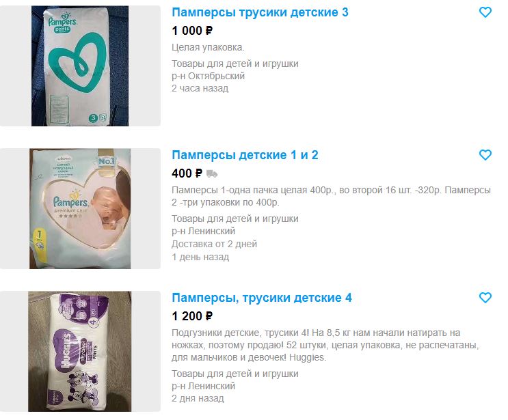This screenshot has height=420, width=508.
Task: Click the 2 часа назад timestamp
Action: tap(200, 88)
